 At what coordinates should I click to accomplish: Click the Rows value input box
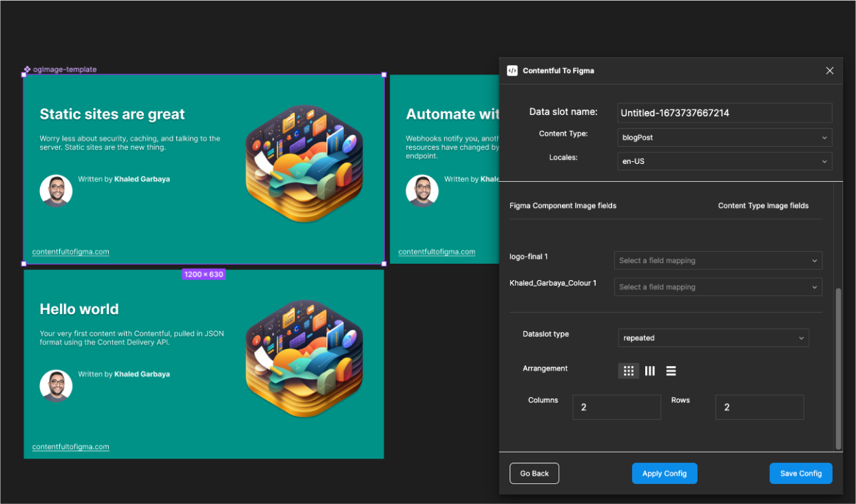[x=759, y=407]
